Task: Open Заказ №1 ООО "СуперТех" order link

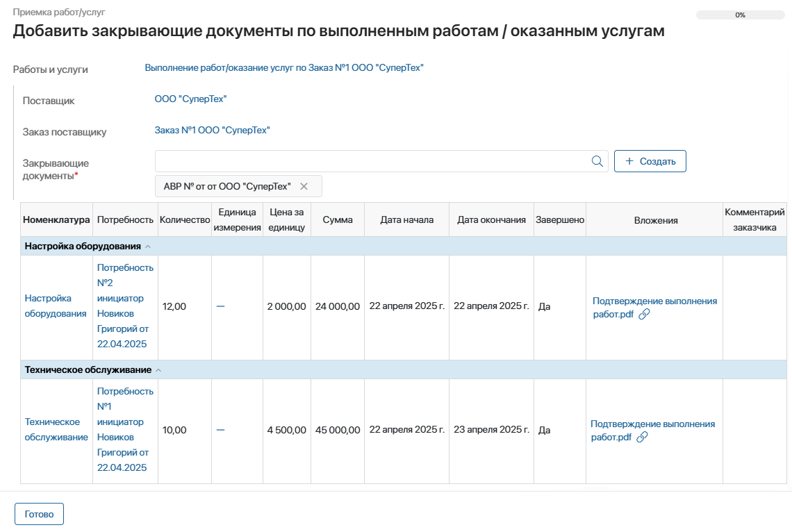Action: (212, 130)
